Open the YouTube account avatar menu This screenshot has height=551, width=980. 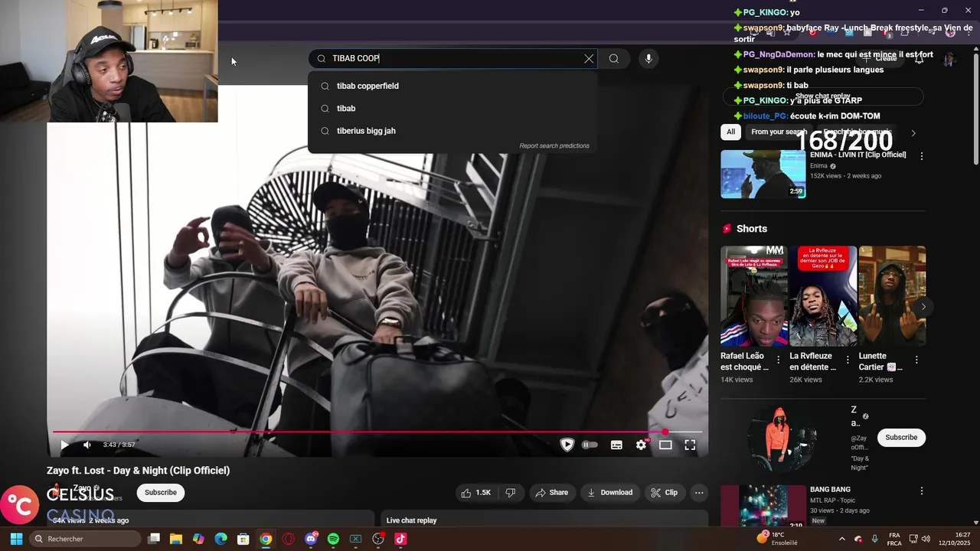950,59
